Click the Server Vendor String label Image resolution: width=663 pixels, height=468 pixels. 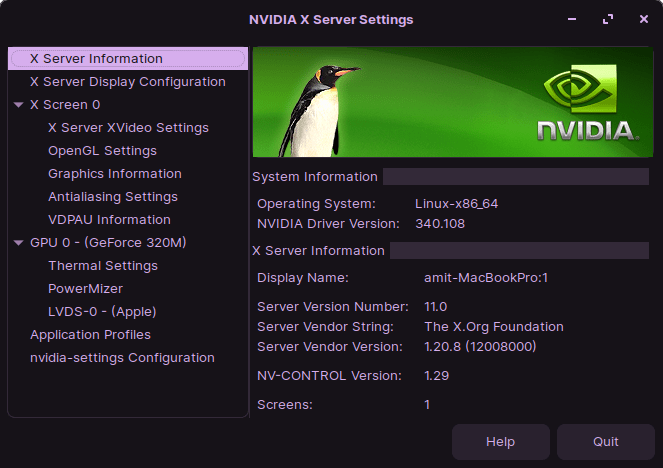(x=325, y=327)
